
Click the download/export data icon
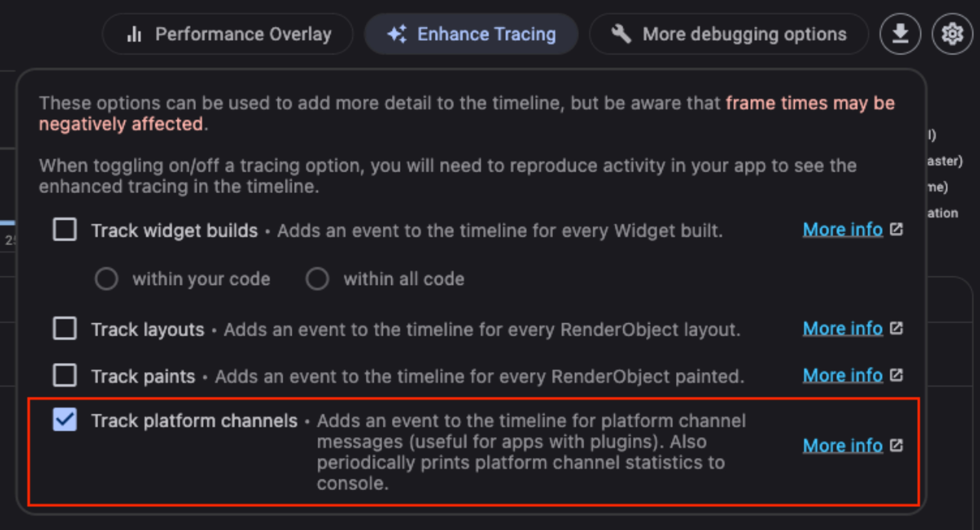tap(900, 34)
